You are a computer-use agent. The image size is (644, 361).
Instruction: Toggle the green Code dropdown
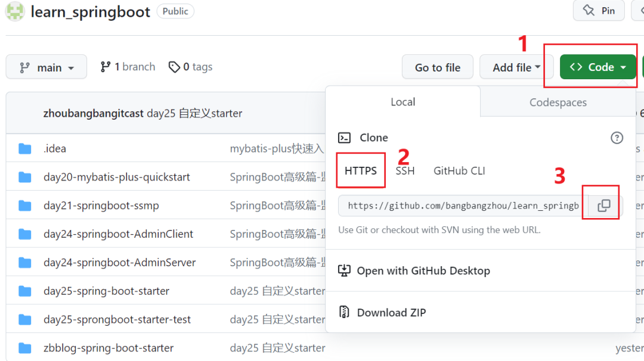point(598,67)
